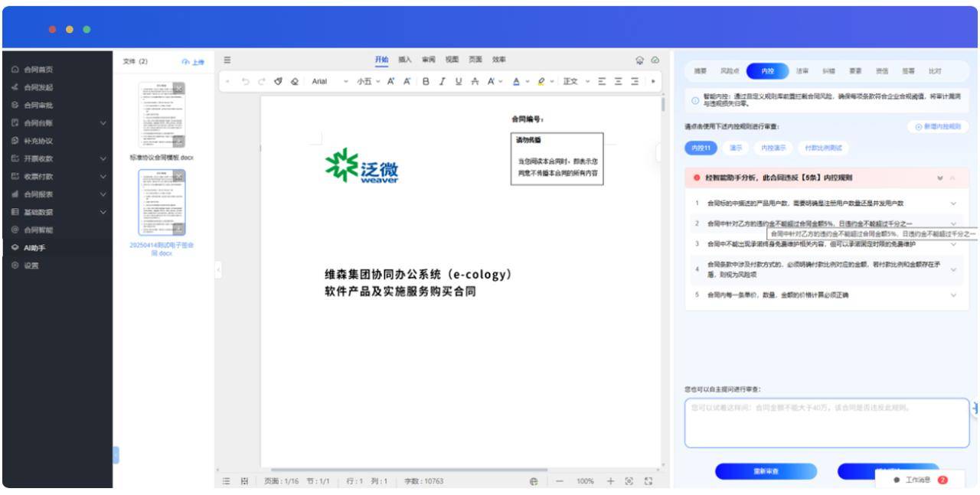Open the 风险点 tab in AI panel
The height and width of the screenshot is (495, 980).
pos(730,71)
